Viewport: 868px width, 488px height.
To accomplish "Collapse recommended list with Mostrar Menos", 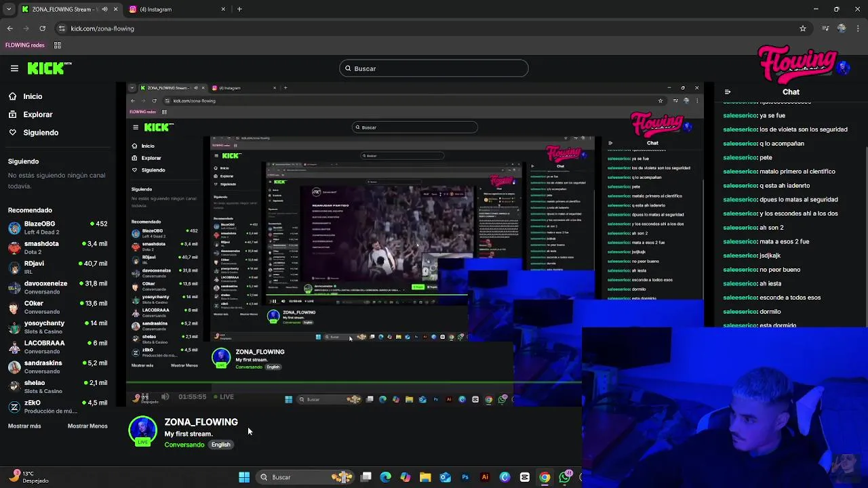I will pyautogui.click(x=87, y=426).
